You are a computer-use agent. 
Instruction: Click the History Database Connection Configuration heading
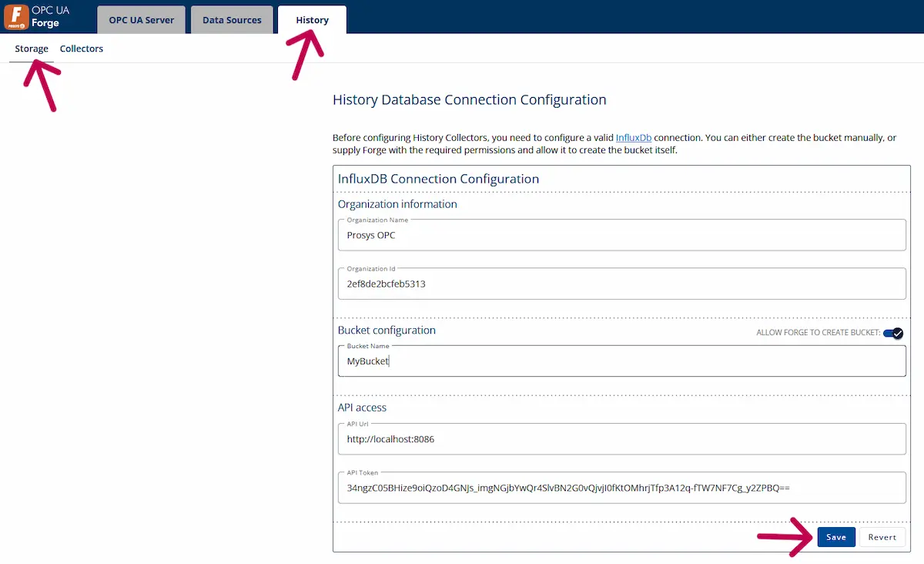(x=469, y=100)
